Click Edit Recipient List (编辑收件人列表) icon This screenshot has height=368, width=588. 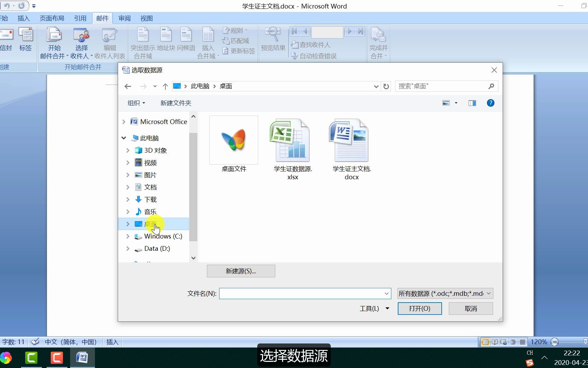point(110,43)
